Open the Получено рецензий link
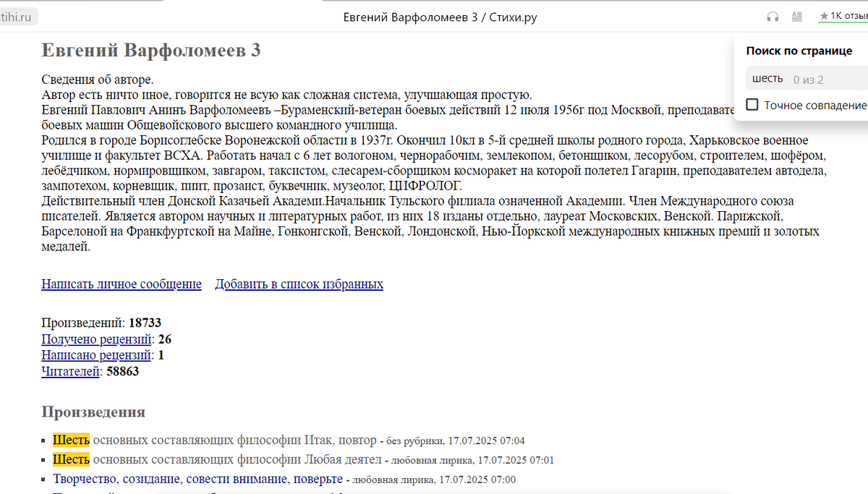Screen dimensions: 868x494 point(97,339)
